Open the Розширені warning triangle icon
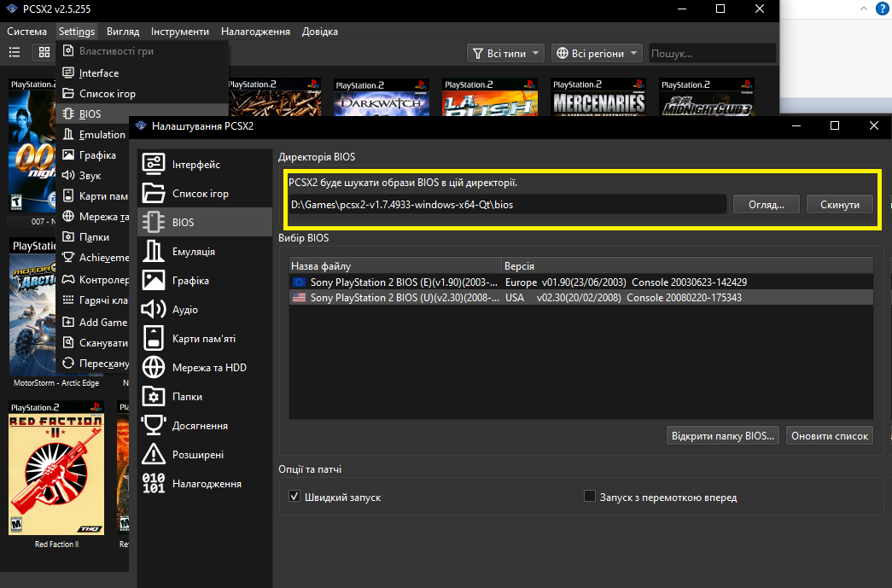 pos(153,454)
